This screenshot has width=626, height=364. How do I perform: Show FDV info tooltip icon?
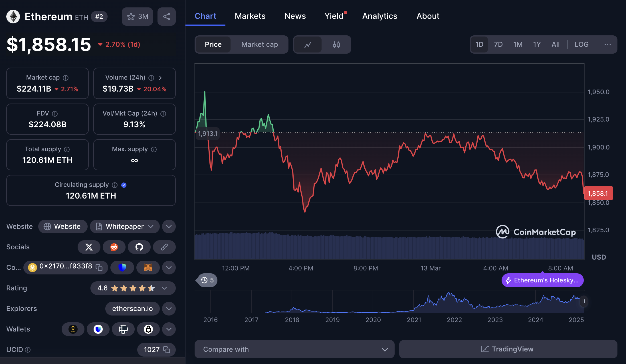pyautogui.click(x=55, y=114)
